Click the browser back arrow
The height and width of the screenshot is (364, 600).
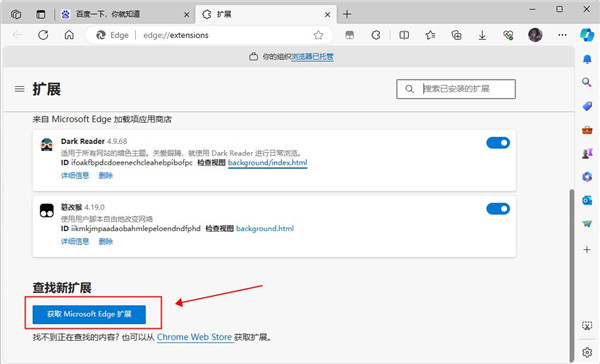click(x=17, y=35)
